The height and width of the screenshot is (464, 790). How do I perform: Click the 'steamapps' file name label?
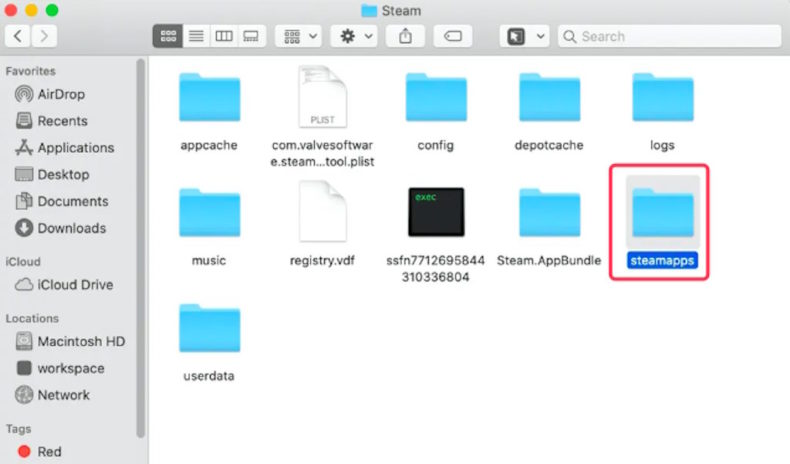point(663,260)
